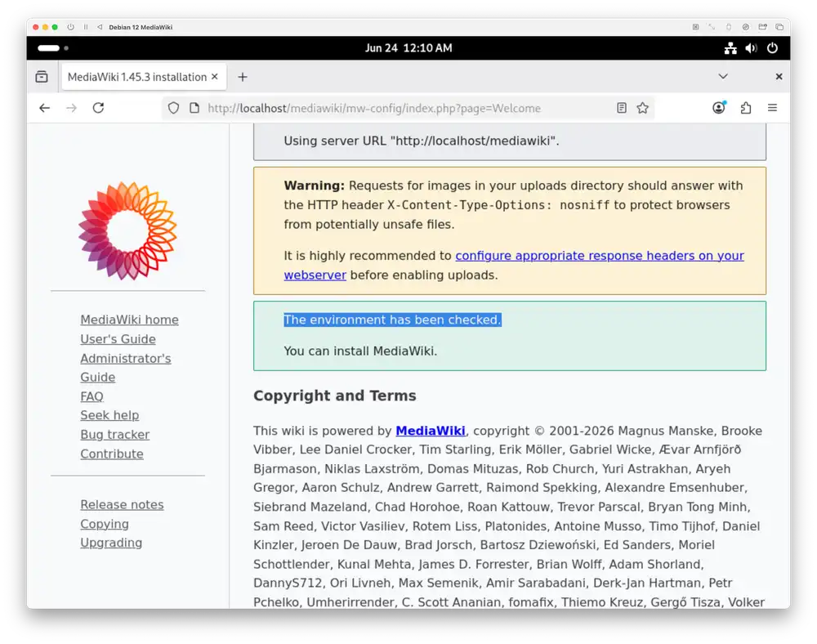Open the Firefox account icon
This screenshot has width=817, height=644.
[719, 108]
